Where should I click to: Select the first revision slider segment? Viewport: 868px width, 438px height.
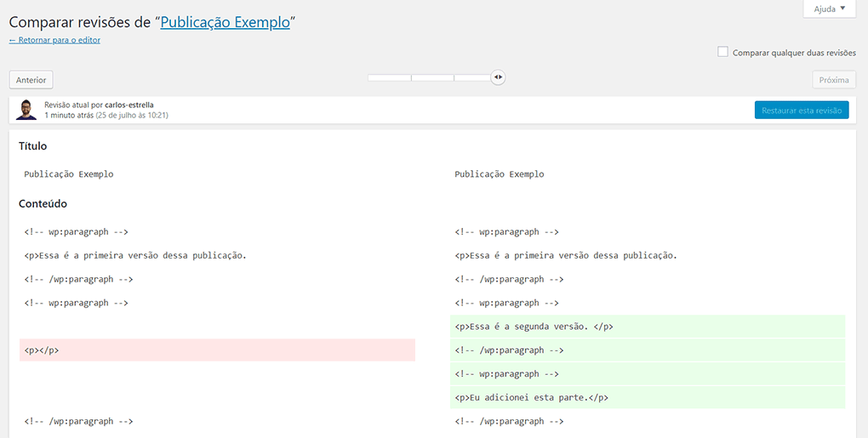click(390, 78)
